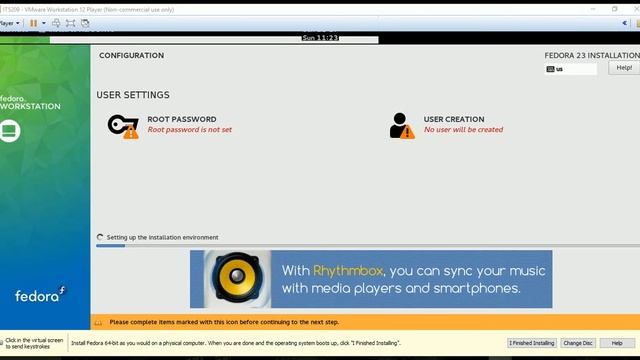This screenshot has height=360, width=640.
Task: Pause the virtual machine
Action: (33, 23)
